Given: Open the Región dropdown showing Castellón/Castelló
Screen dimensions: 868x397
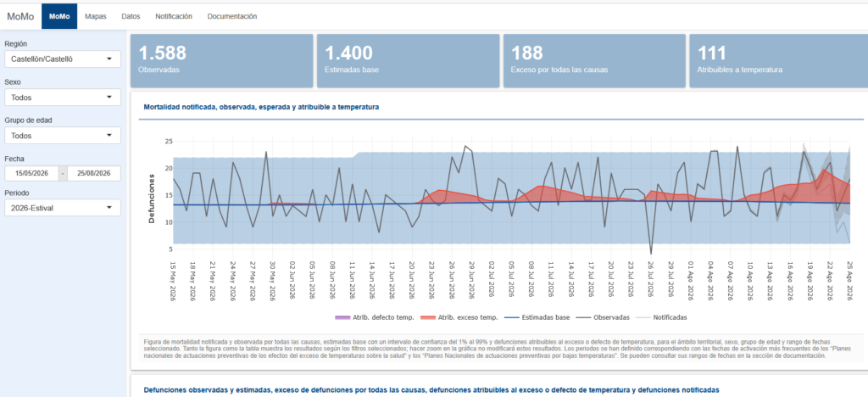Looking at the screenshot, I should click(63, 59).
